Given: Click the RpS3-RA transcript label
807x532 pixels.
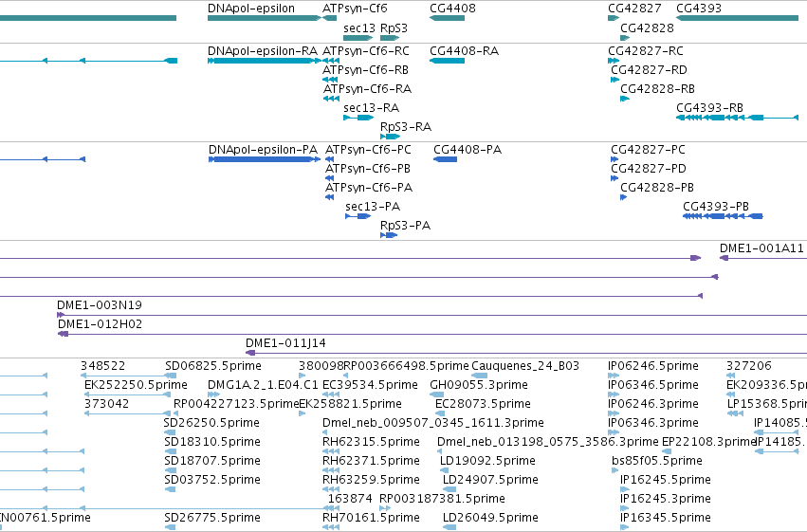Looking at the screenshot, I should tap(406, 127).
